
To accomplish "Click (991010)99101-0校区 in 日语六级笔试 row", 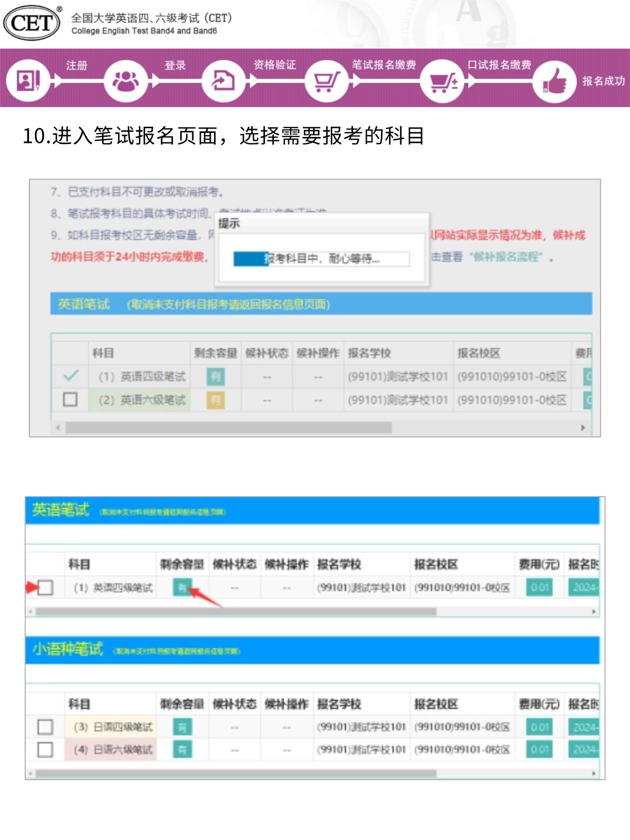I will (462, 750).
